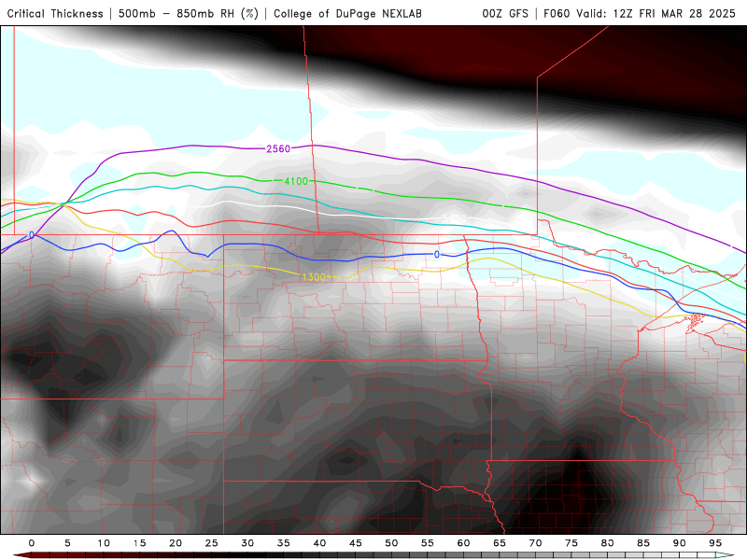
Task: Select colorbar tick label 5
Action: pos(67,543)
